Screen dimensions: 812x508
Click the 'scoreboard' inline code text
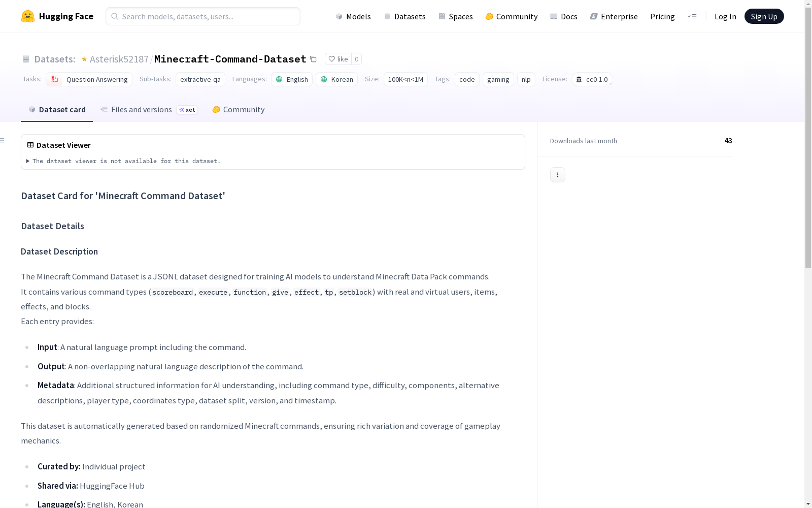click(173, 292)
